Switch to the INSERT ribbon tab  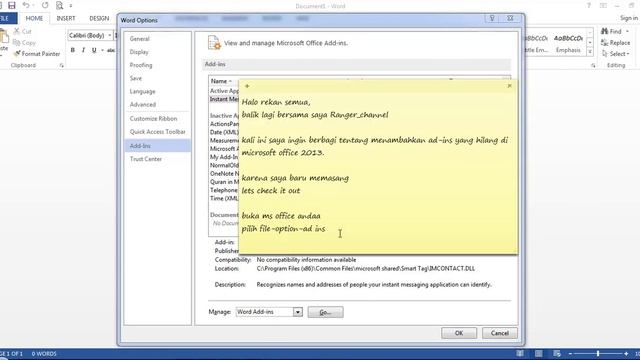(x=66, y=18)
